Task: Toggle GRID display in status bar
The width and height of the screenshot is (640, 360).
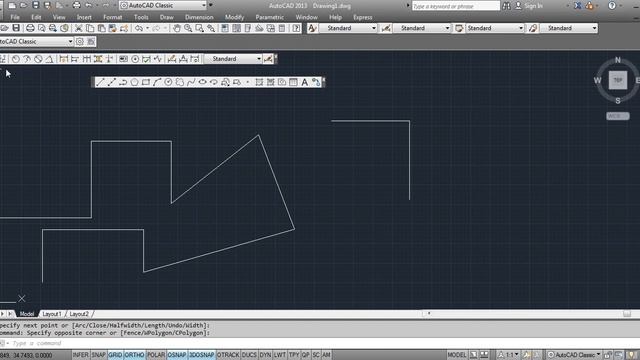Action: click(115, 355)
